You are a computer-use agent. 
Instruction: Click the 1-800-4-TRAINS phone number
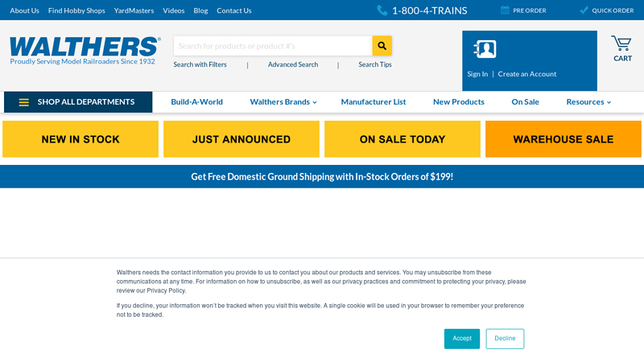click(430, 10)
